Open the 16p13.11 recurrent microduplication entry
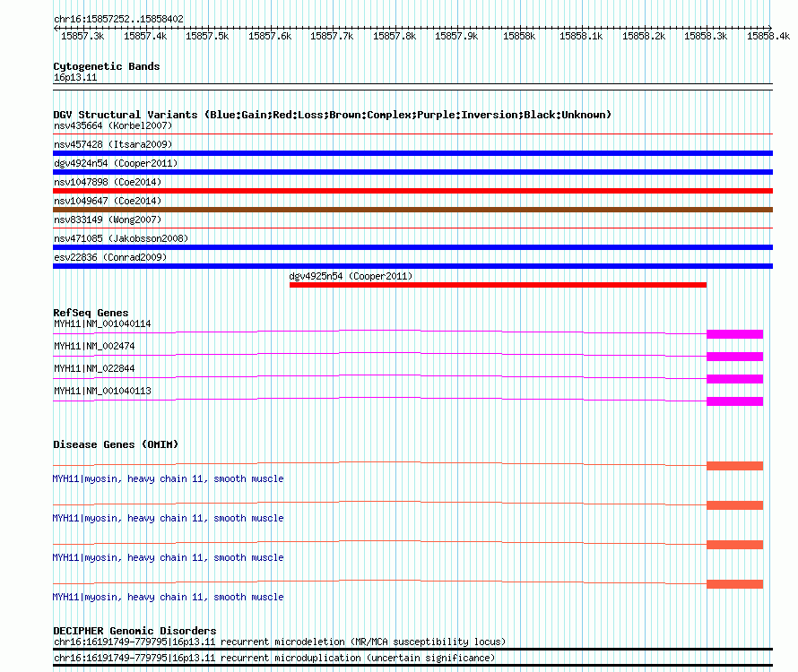The image size is (798, 672). coord(274,658)
